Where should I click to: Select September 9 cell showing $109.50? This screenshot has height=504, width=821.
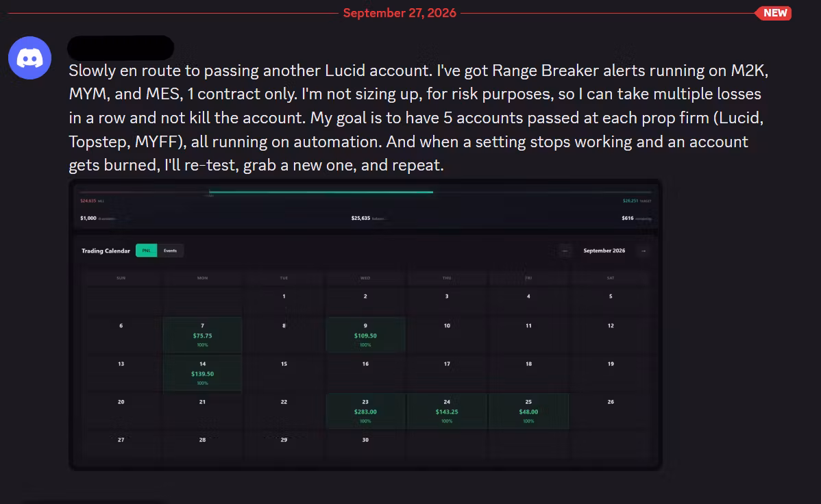365,334
